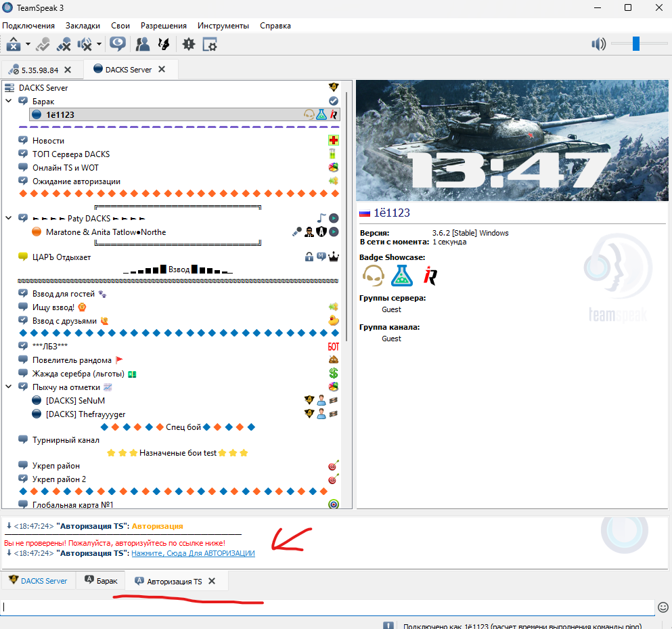Open the contacts list toolbar icon
The height and width of the screenshot is (629, 672).
(142, 45)
